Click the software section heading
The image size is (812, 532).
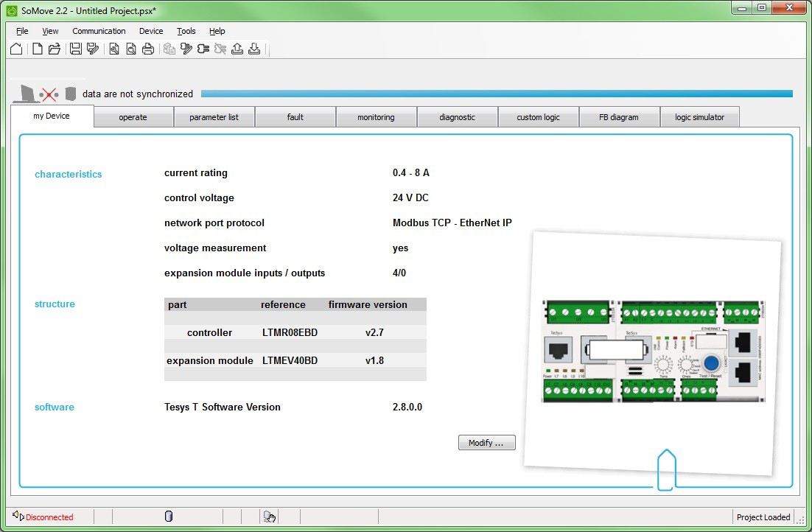[x=55, y=407]
